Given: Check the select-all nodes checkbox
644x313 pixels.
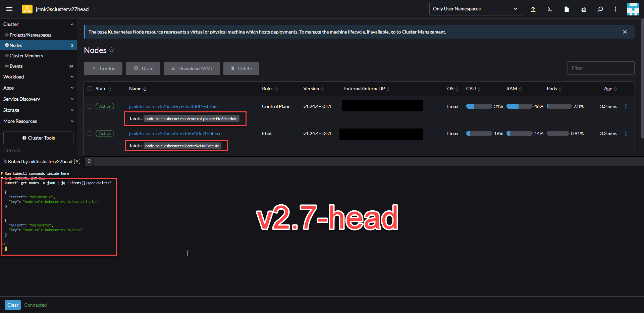Looking at the screenshot, I should tap(90, 89).
